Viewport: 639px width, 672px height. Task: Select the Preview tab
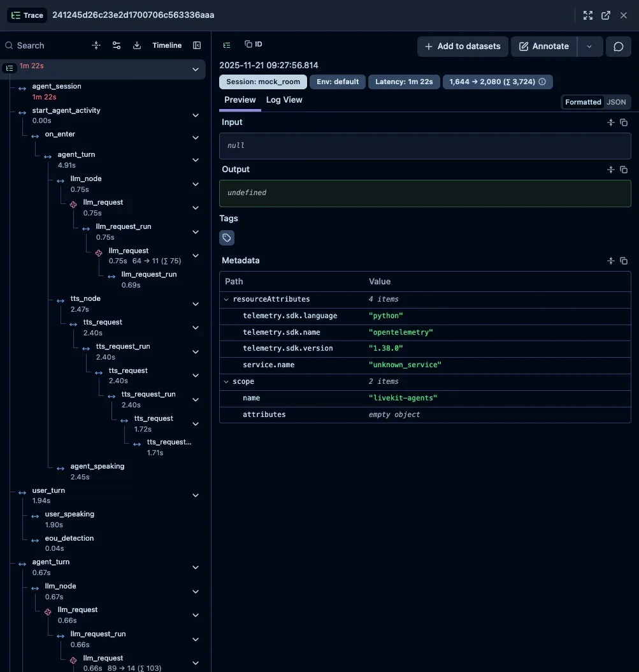pos(240,100)
